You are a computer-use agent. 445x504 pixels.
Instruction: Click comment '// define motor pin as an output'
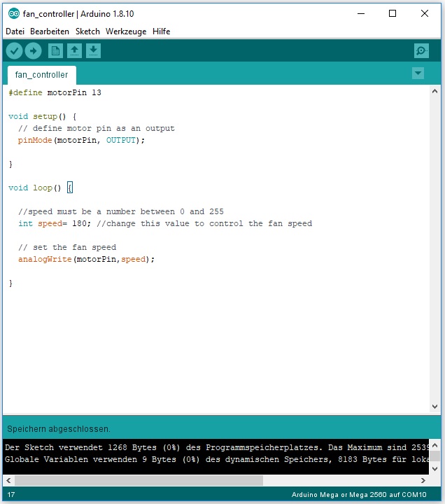coord(97,128)
